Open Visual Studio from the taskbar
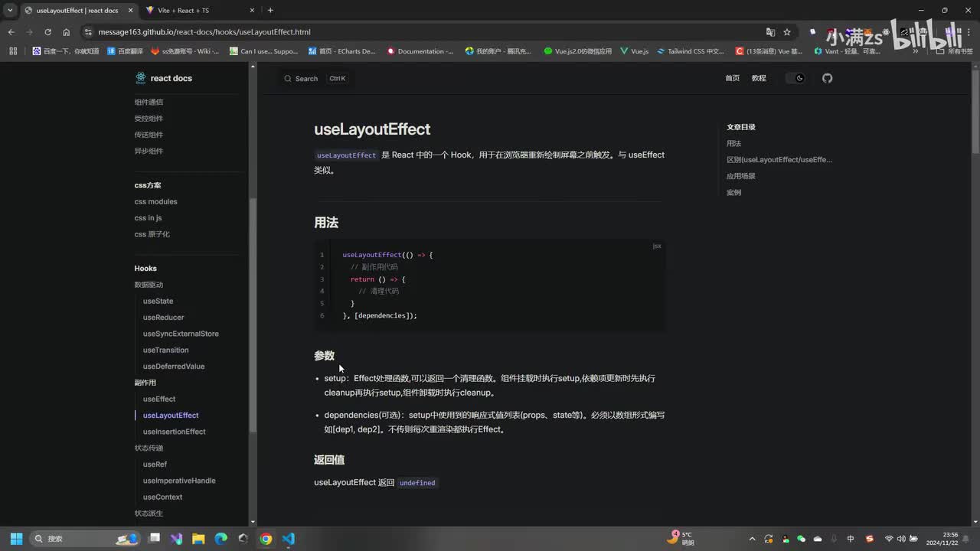980x551 pixels. [x=176, y=539]
